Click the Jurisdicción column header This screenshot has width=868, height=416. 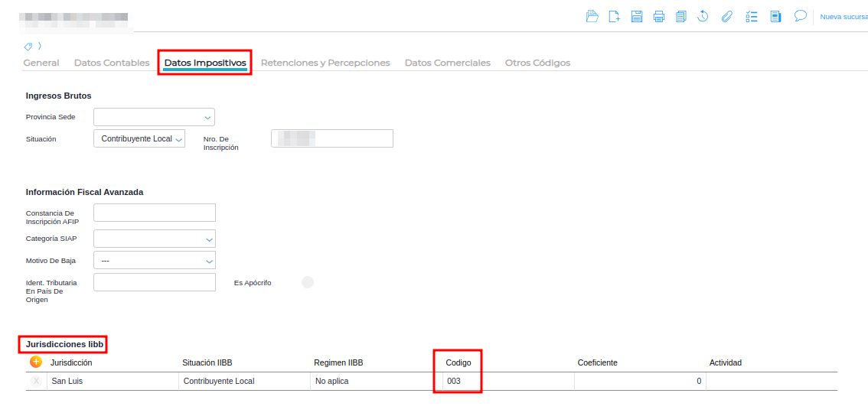click(x=71, y=362)
